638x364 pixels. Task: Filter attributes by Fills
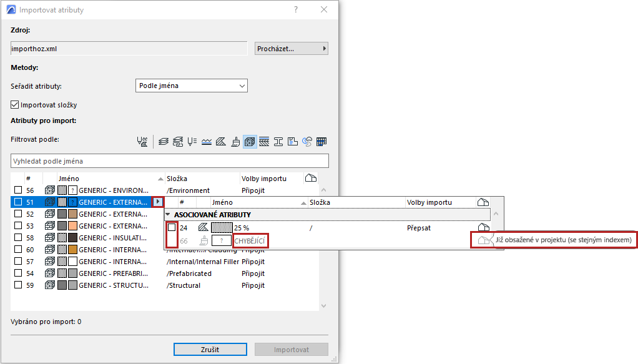click(x=221, y=142)
